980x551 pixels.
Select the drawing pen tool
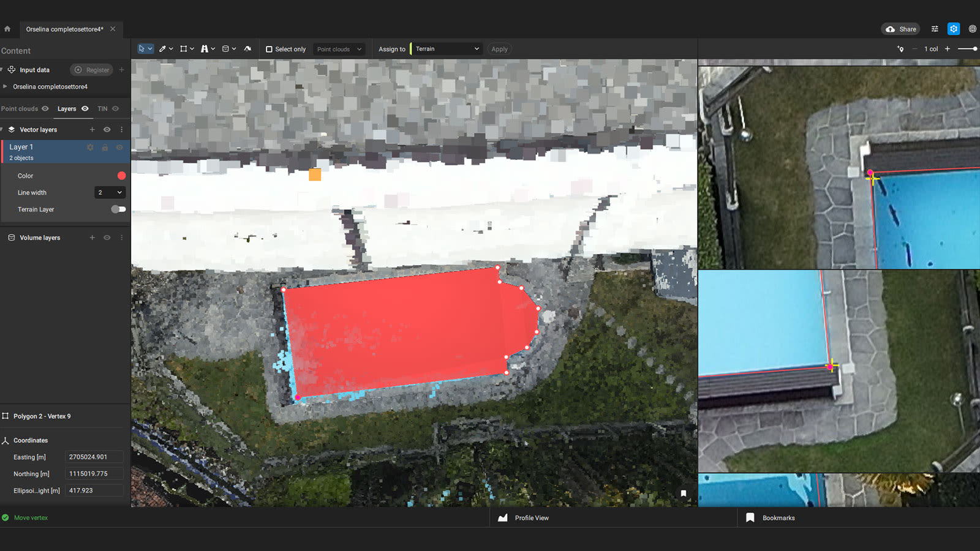pyautogui.click(x=163, y=48)
